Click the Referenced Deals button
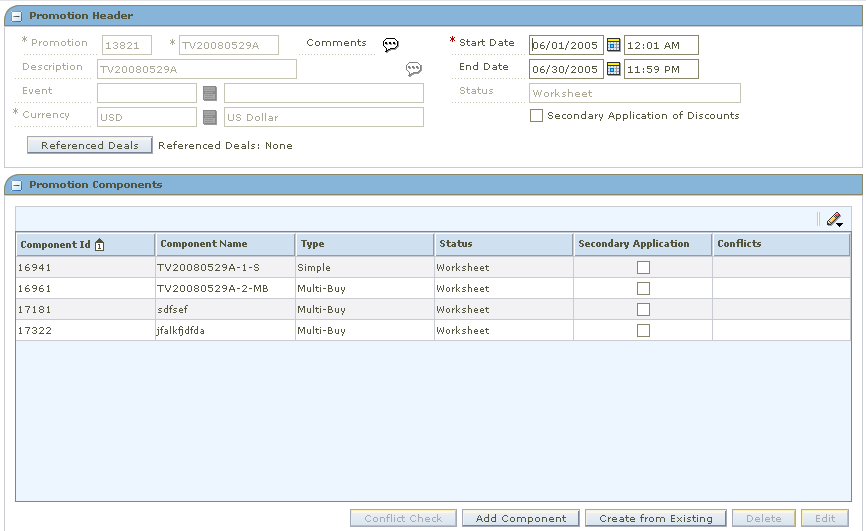Screen dimensions: 866x531 [x=89, y=145]
